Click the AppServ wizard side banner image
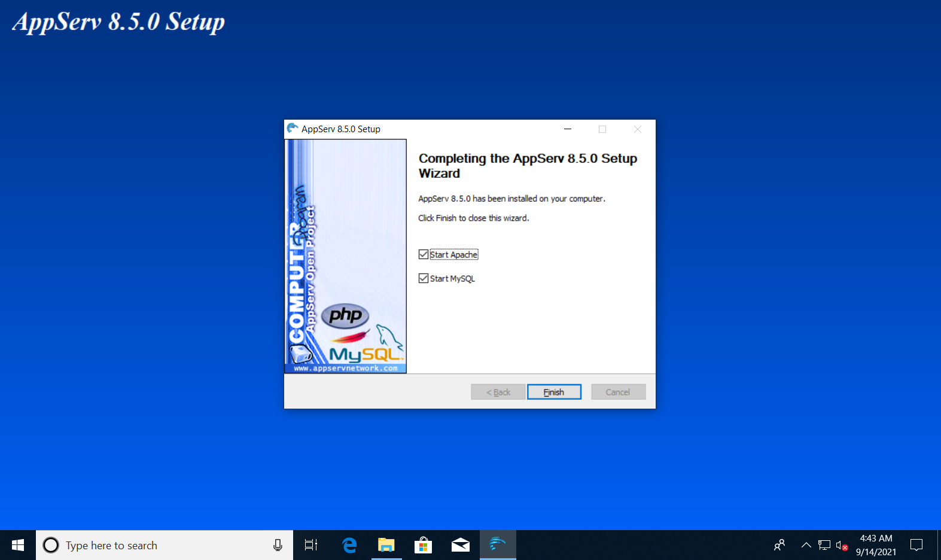 tap(346, 256)
